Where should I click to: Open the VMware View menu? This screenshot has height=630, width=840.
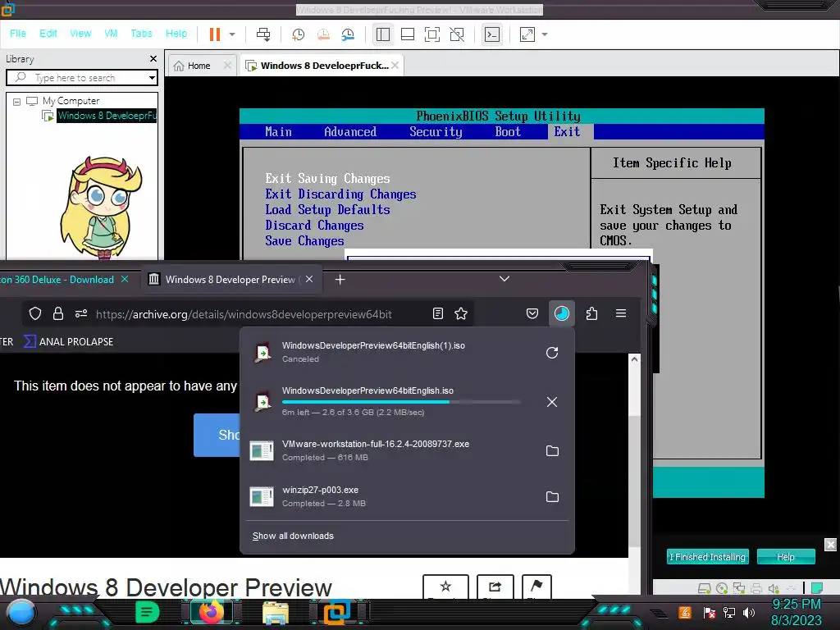80,33
